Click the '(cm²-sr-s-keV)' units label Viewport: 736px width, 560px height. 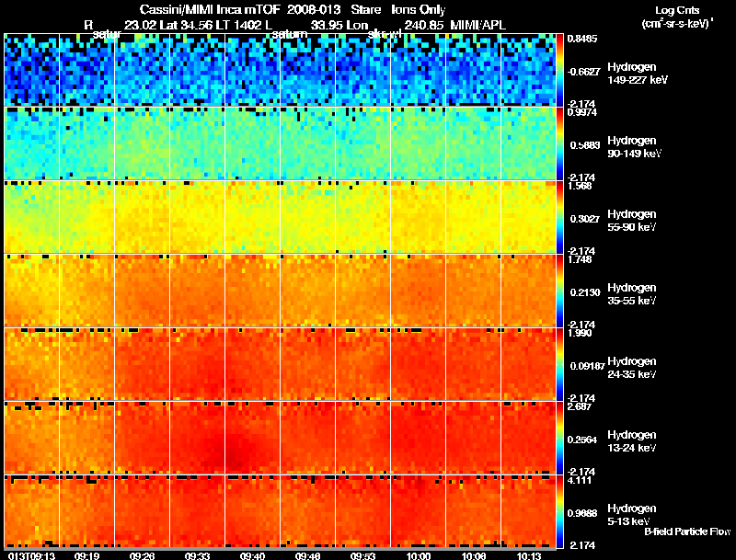[x=677, y=24]
